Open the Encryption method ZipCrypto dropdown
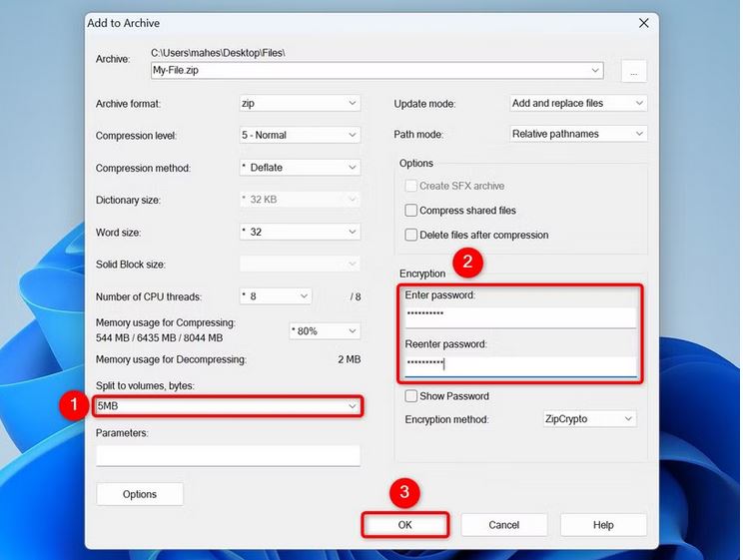743x560 pixels. point(589,419)
